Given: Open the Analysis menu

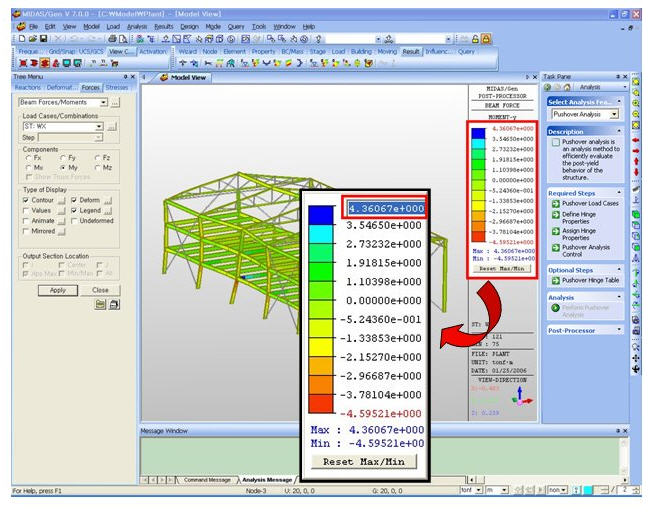Looking at the screenshot, I should pos(137,27).
